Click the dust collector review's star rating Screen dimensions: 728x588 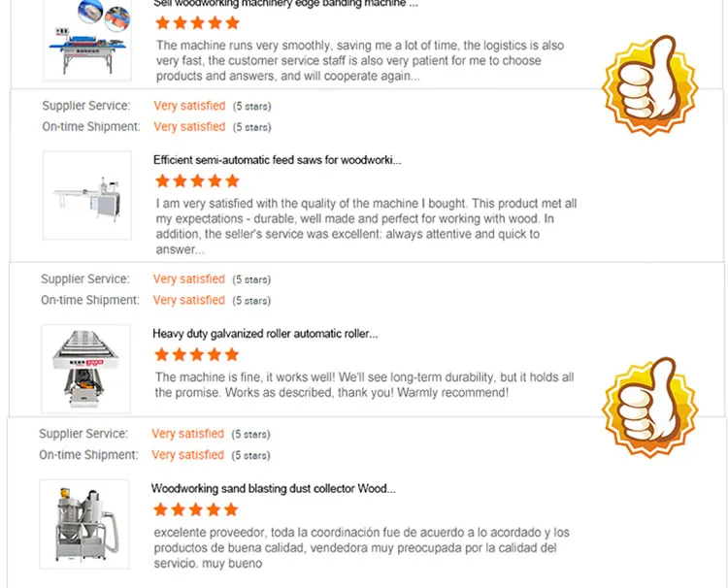click(195, 510)
